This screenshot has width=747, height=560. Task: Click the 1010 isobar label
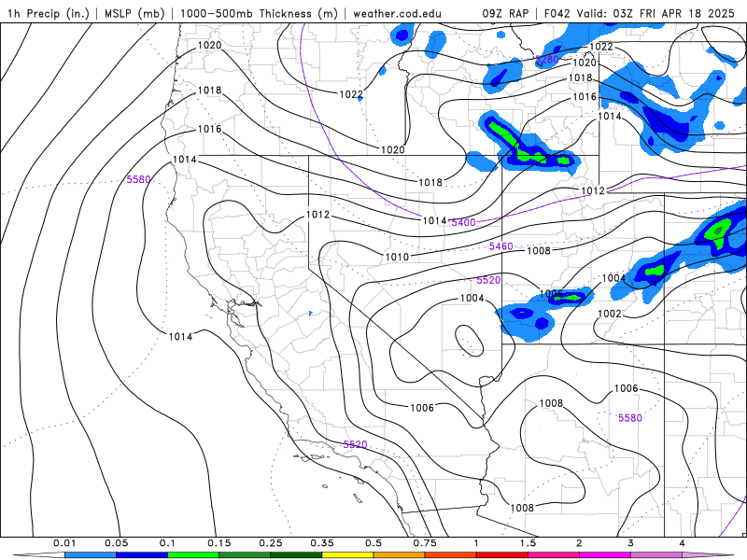[397, 258]
